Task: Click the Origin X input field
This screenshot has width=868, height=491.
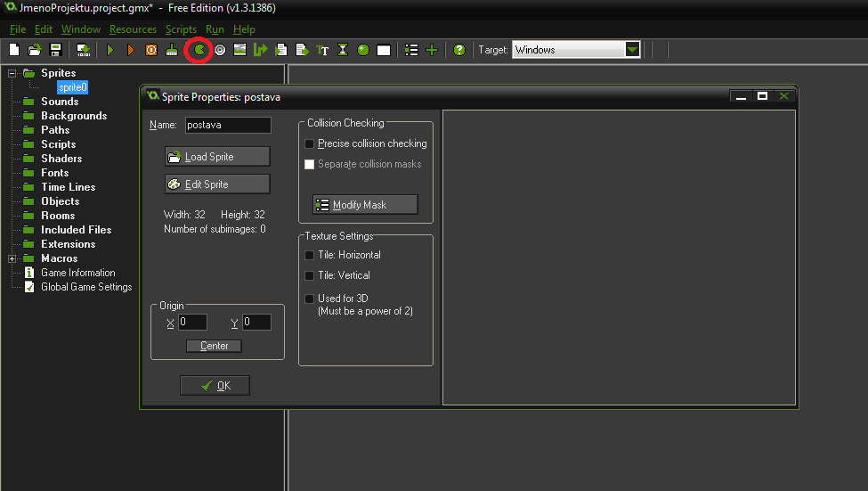Action: 192,322
